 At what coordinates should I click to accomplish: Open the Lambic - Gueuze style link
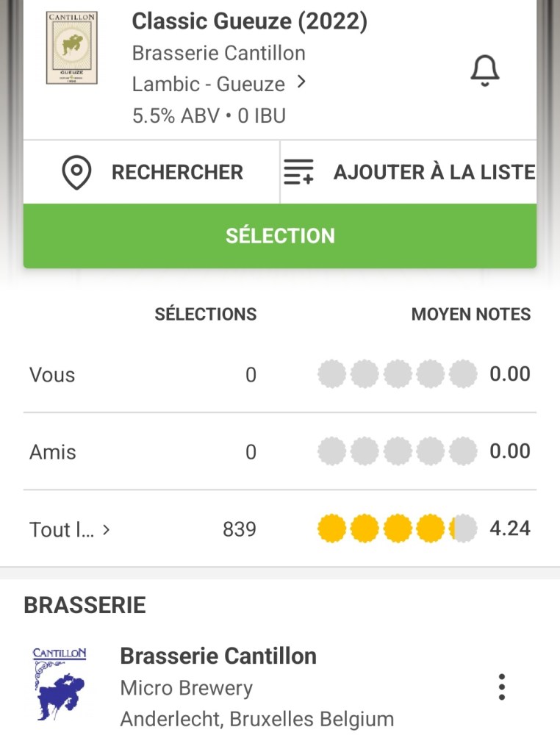208,84
